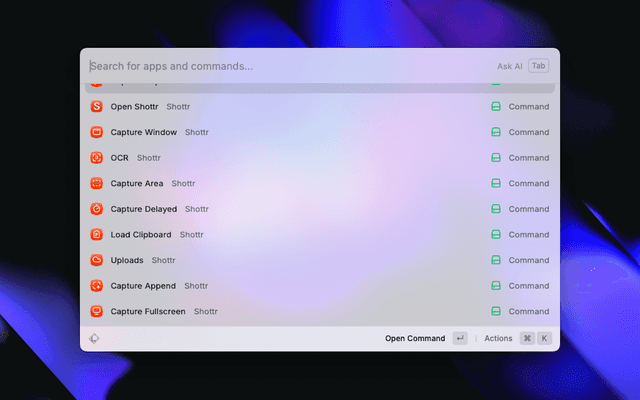Focus the search for apps and commands field
Screen dimensions: 640x400
[x=280, y=66]
